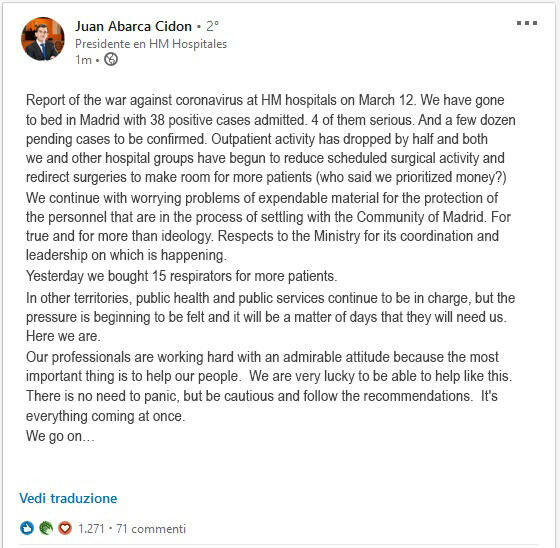560x548 pixels.
Task: Click the Vedi traduzione link
Action: tap(68, 498)
